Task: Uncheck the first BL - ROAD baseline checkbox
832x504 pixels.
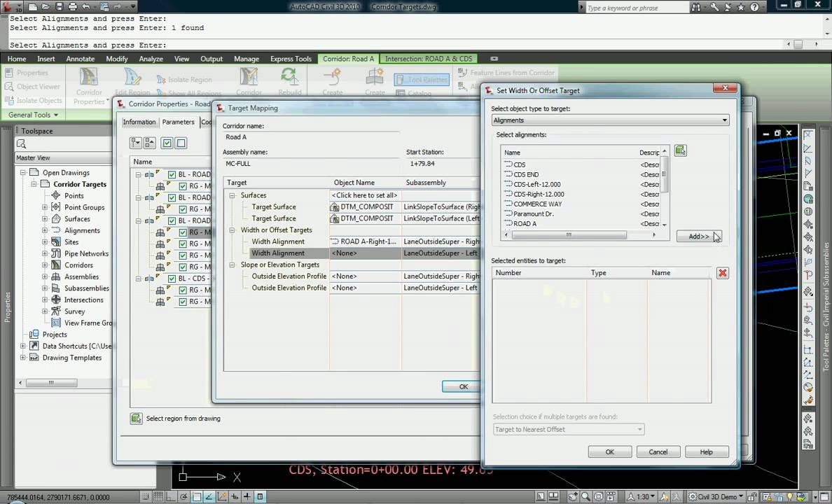Action: pyautogui.click(x=172, y=174)
